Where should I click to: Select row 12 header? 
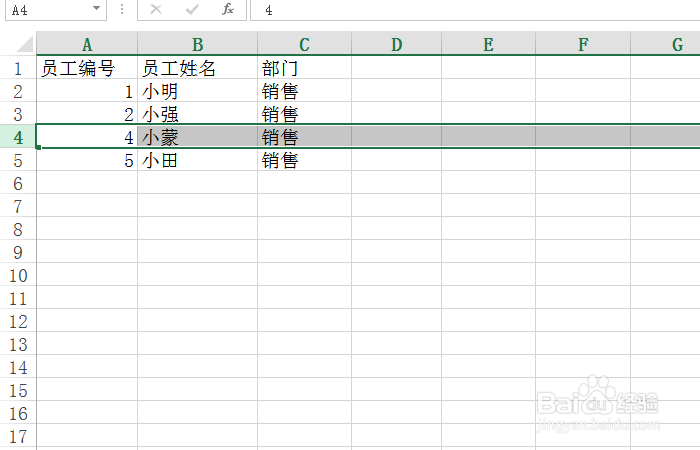[x=18, y=321]
